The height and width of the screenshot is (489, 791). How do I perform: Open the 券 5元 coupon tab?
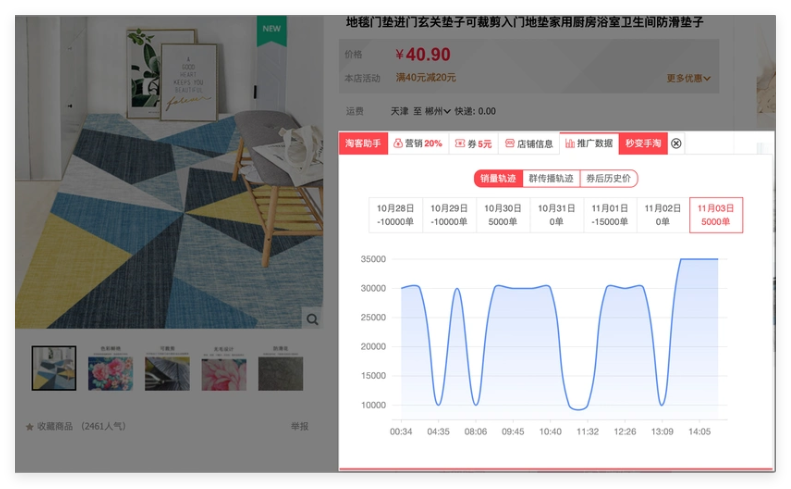click(x=473, y=143)
